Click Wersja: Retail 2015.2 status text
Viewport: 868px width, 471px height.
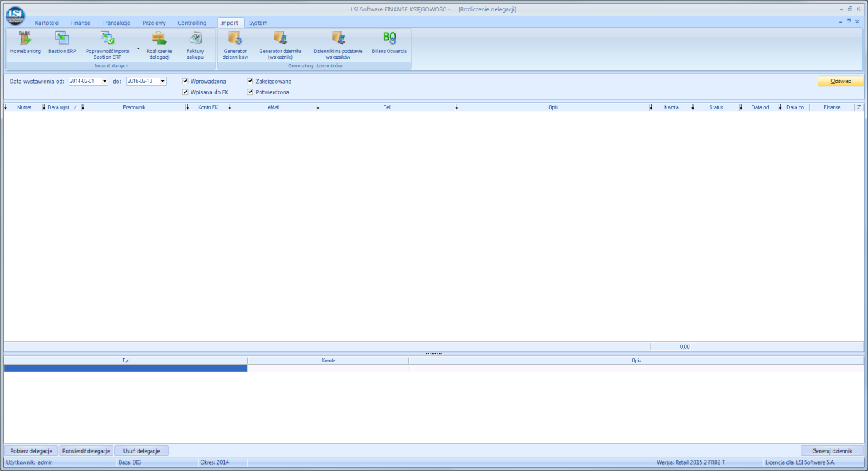click(691, 462)
